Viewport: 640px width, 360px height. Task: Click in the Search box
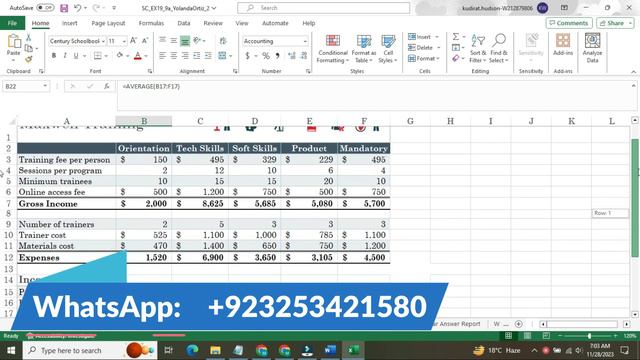pyautogui.click(x=323, y=8)
